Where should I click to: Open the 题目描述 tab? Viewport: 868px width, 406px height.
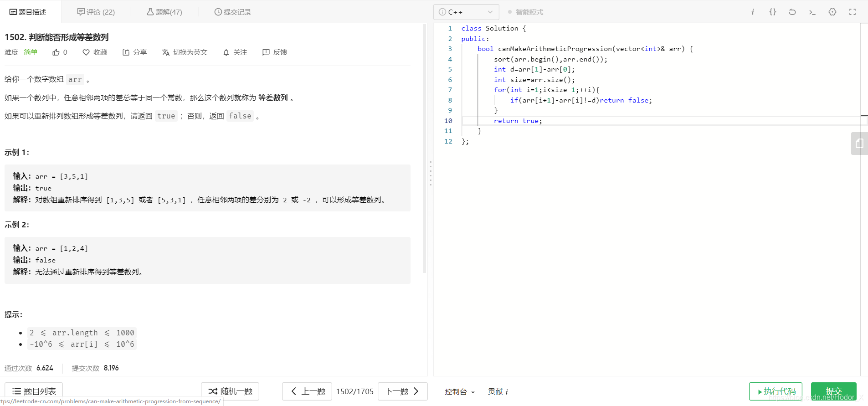click(x=28, y=12)
